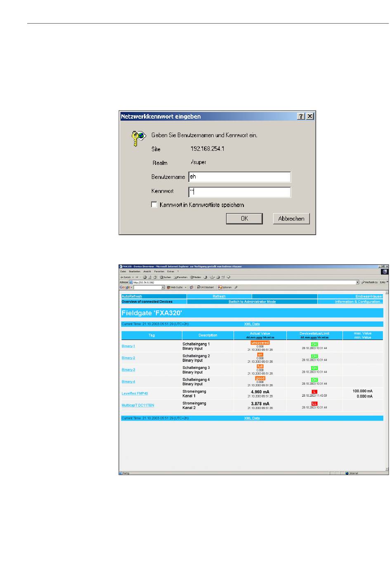Click the browser vertical scrollbar

point(387,380)
